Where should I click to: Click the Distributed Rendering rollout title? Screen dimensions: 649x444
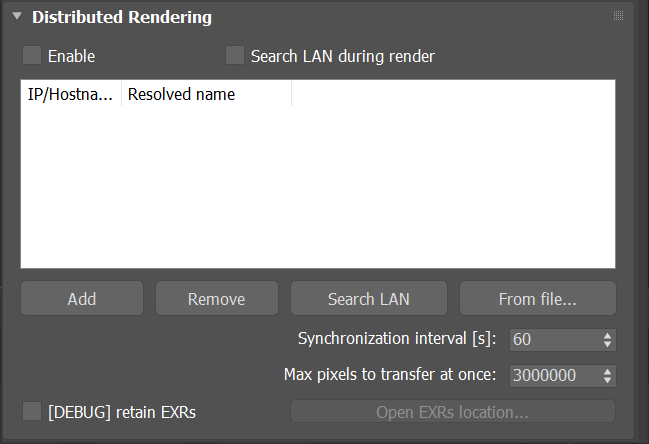122,17
